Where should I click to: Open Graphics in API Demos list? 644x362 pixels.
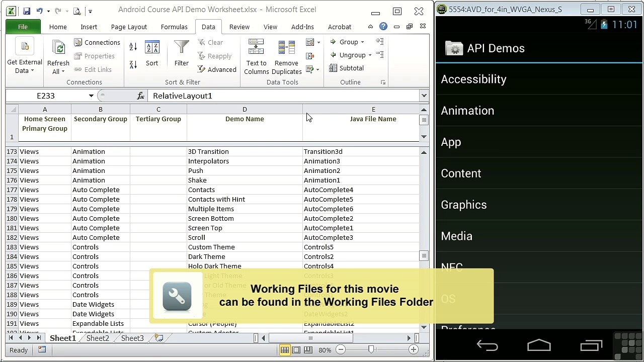[539, 205]
